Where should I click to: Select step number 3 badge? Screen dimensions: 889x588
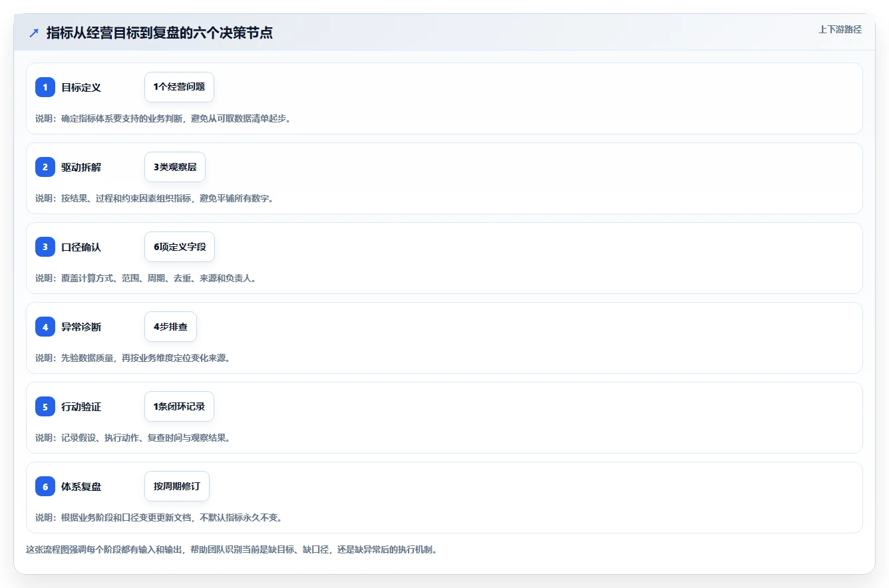click(x=45, y=247)
